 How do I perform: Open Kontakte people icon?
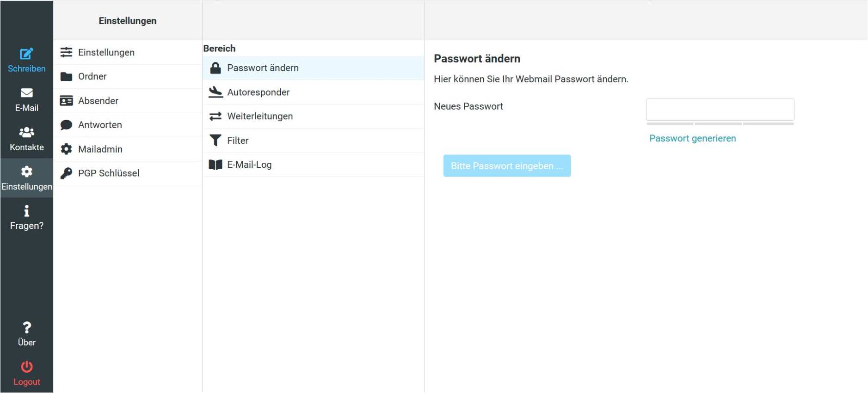click(x=26, y=132)
